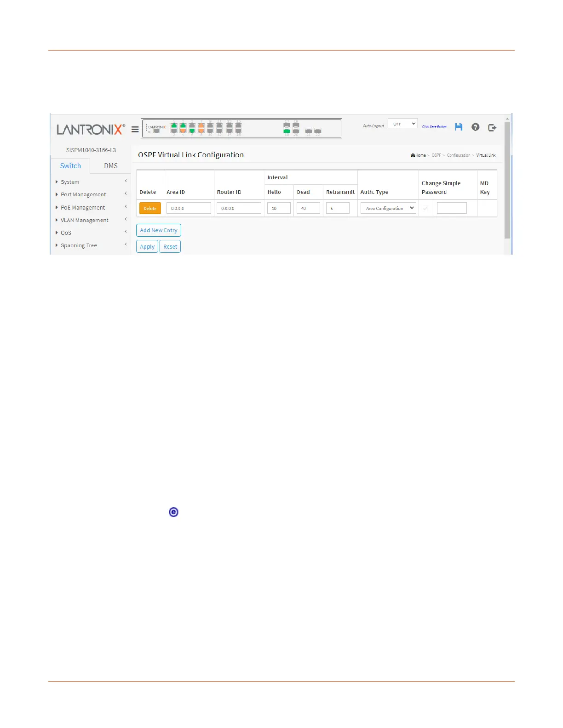Screen dimensions: 563x728
Task: Click the logout arrow icon
Action: click(x=492, y=127)
